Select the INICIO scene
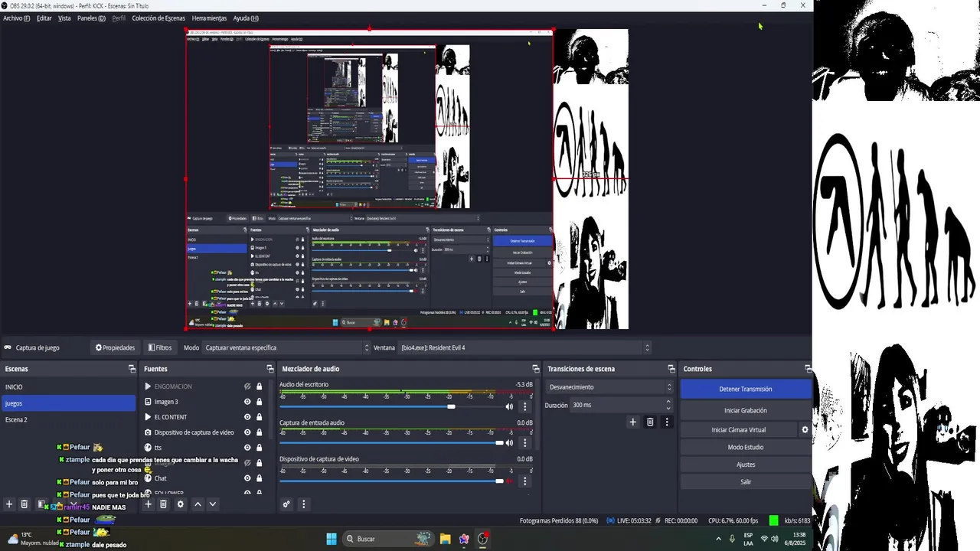This screenshot has height=551, width=980. click(68, 386)
